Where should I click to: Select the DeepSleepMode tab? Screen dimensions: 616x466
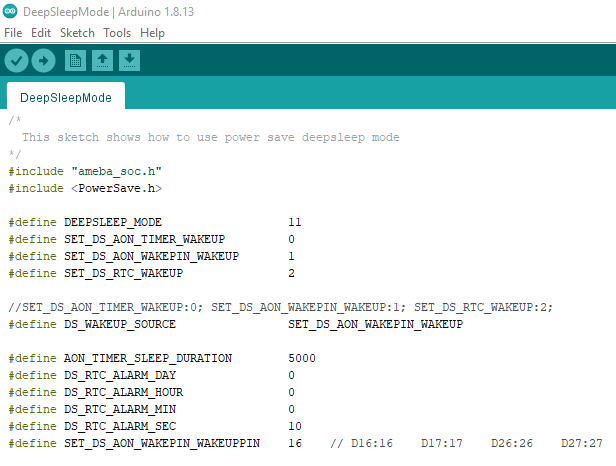(66, 97)
